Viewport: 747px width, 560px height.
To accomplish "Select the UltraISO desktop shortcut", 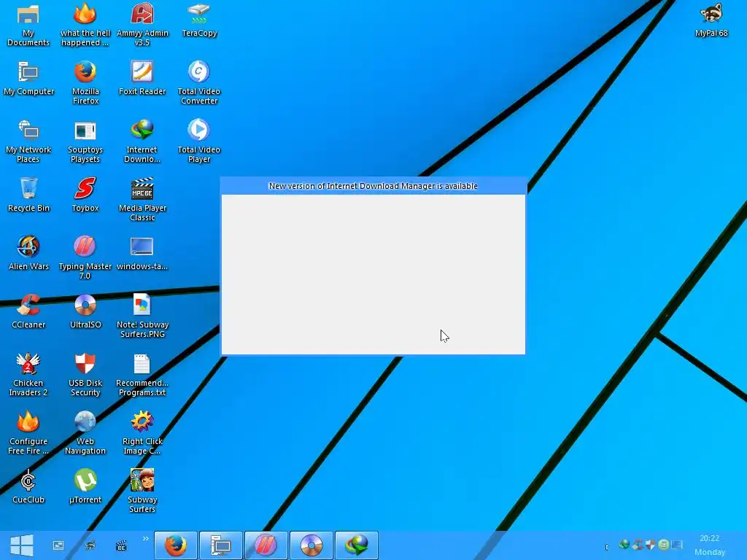I will click(85, 312).
